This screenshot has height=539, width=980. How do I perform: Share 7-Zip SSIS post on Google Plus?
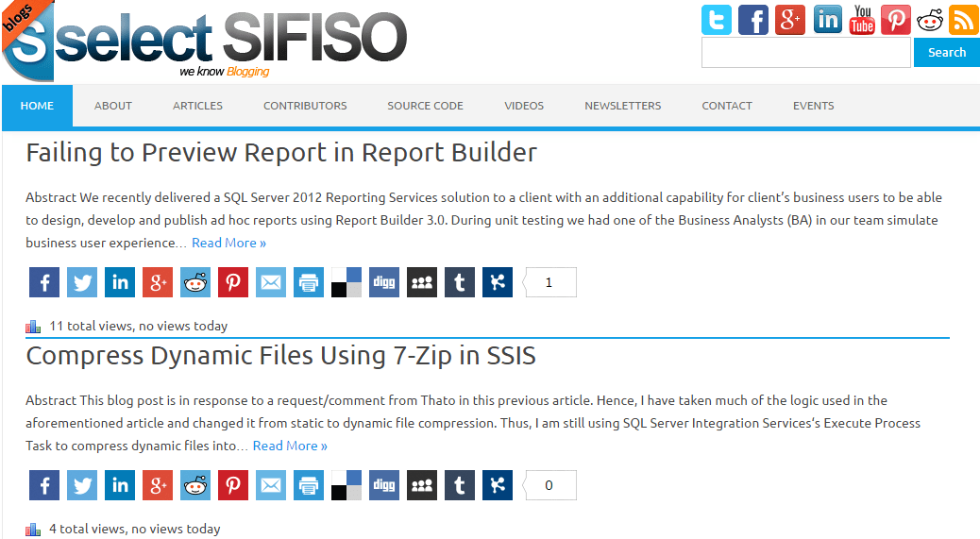pos(158,485)
